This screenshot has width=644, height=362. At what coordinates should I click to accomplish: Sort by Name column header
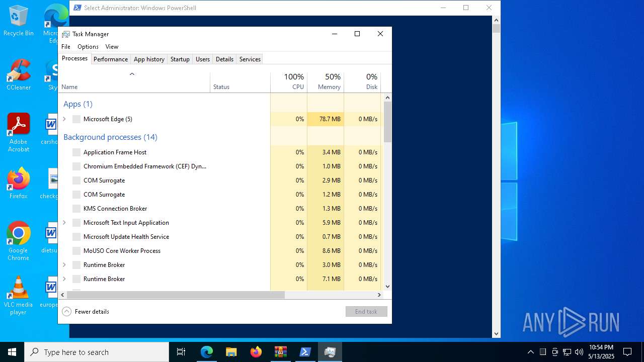134,82
